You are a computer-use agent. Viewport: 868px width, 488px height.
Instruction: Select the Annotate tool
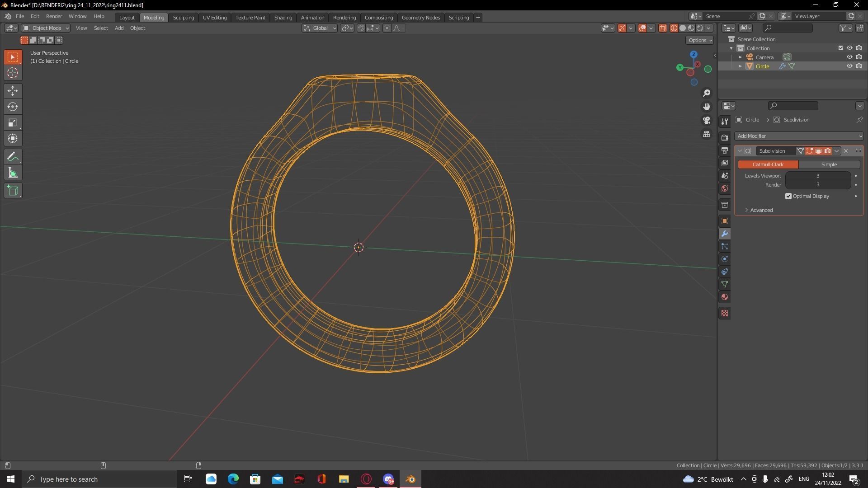[x=13, y=157]
